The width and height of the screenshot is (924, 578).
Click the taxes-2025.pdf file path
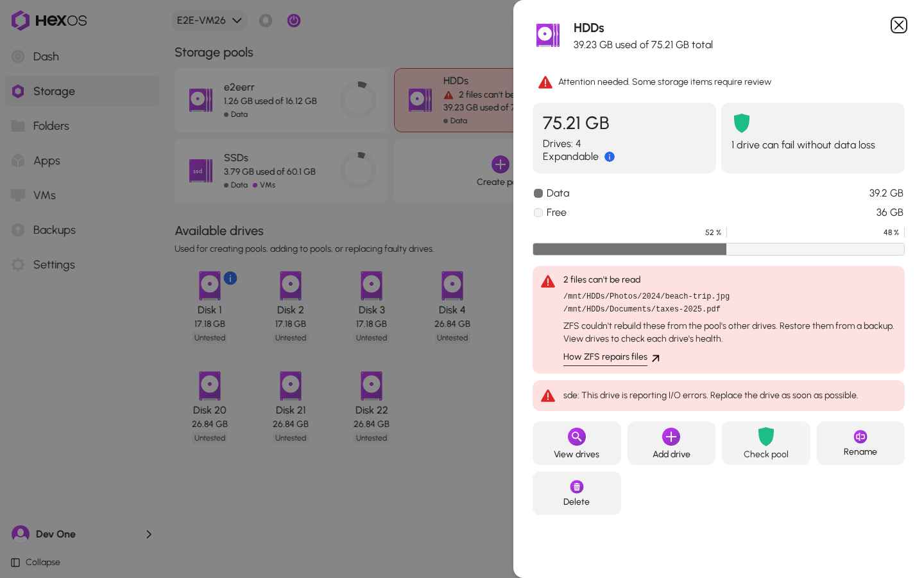[642, 310]
